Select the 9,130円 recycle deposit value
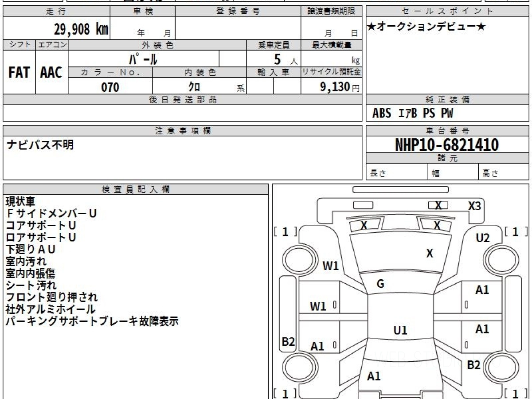 pos(340,87)
